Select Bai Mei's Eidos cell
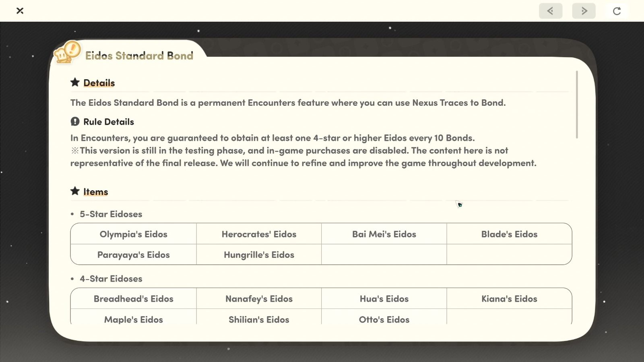644x362 pixels. pos(384,234)
